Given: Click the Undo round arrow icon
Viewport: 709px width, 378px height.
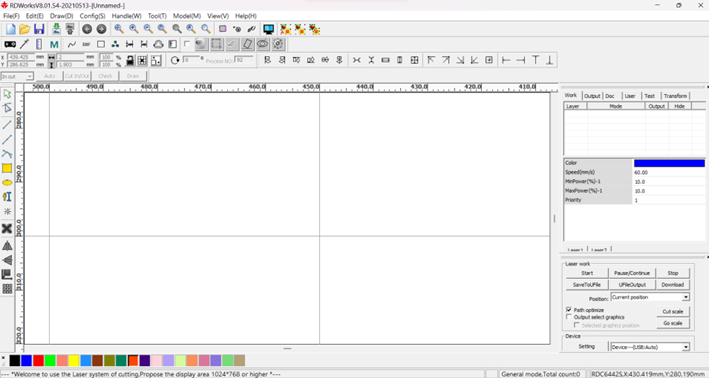Looking at the screenshot, I should [x=87, y=29].
